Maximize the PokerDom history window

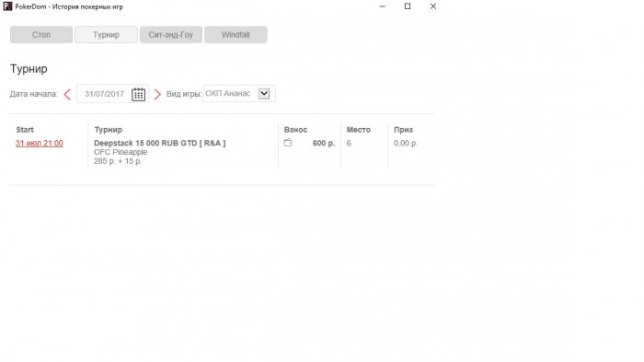pyautogui.click(x=408, y=6)
